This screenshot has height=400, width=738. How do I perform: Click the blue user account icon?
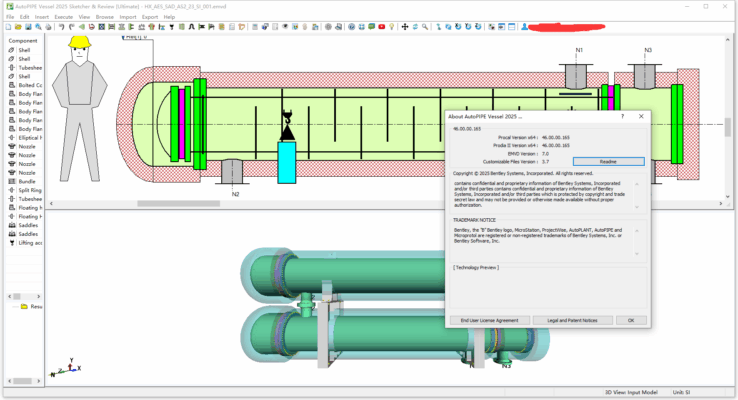click(524, 27)
